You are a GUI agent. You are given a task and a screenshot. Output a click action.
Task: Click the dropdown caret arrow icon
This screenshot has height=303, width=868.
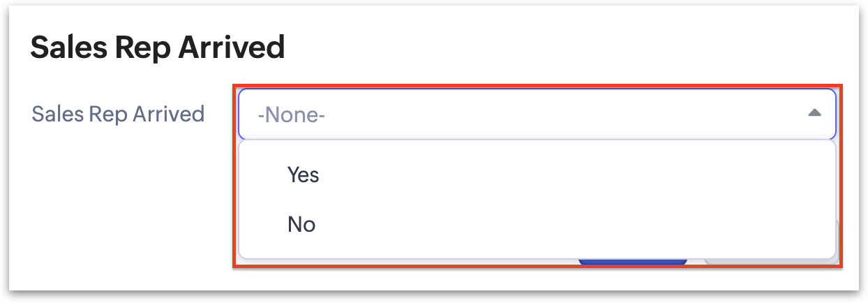[x=814, y=113]
